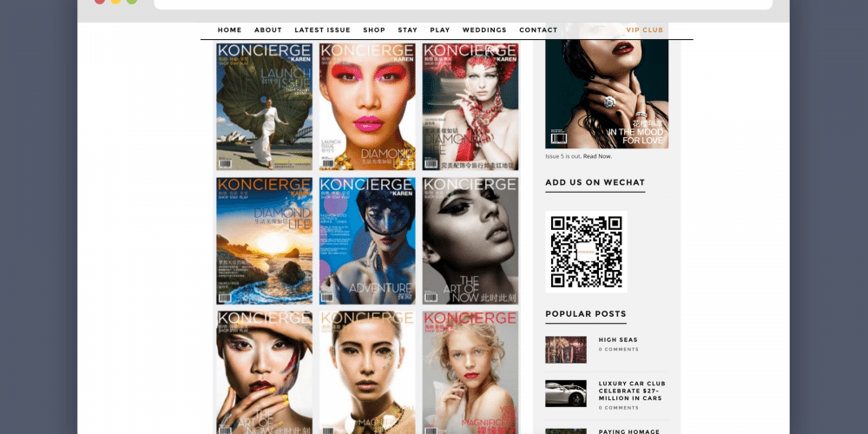Click the luxury car post thumbnail
This screenshot has width=868, height=434.
coord(566,393)
